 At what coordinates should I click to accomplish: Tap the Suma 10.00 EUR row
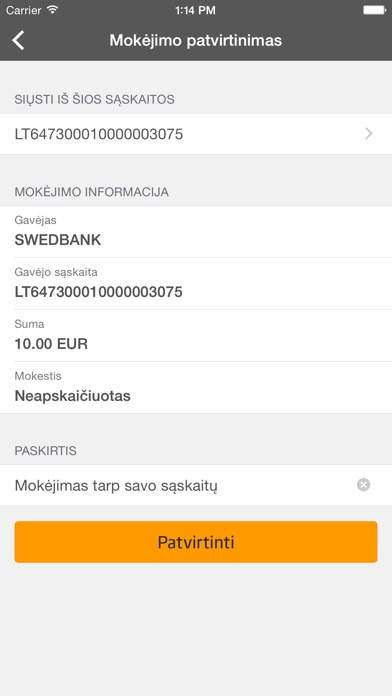(196, 336)
